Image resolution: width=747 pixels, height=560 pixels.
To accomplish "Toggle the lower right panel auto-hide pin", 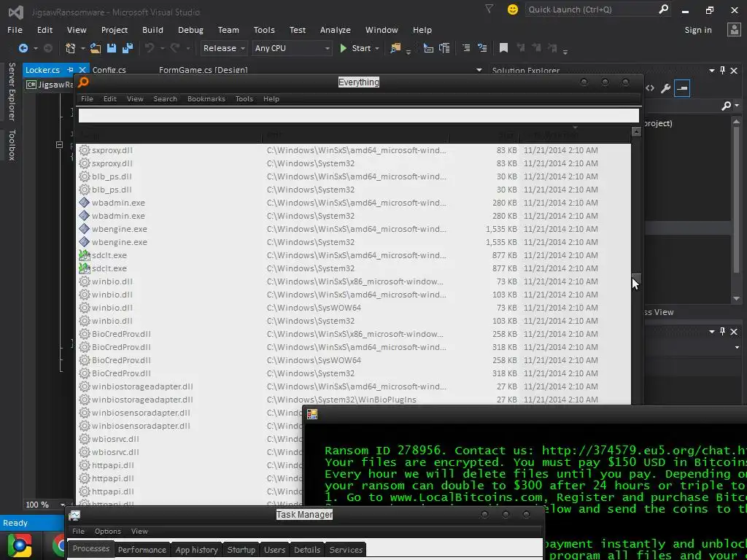I will coord(722,331).
